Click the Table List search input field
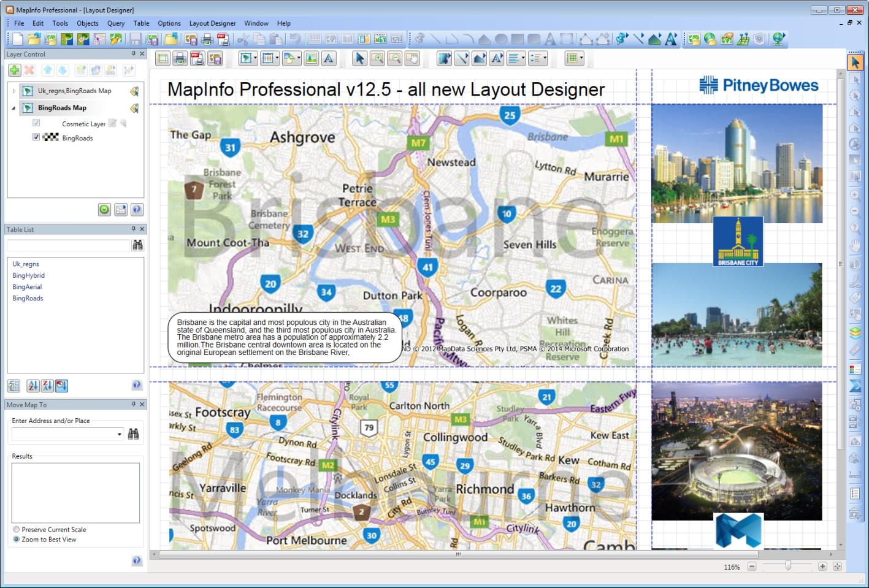The image size is (869, 588). (x=69, y=245)
